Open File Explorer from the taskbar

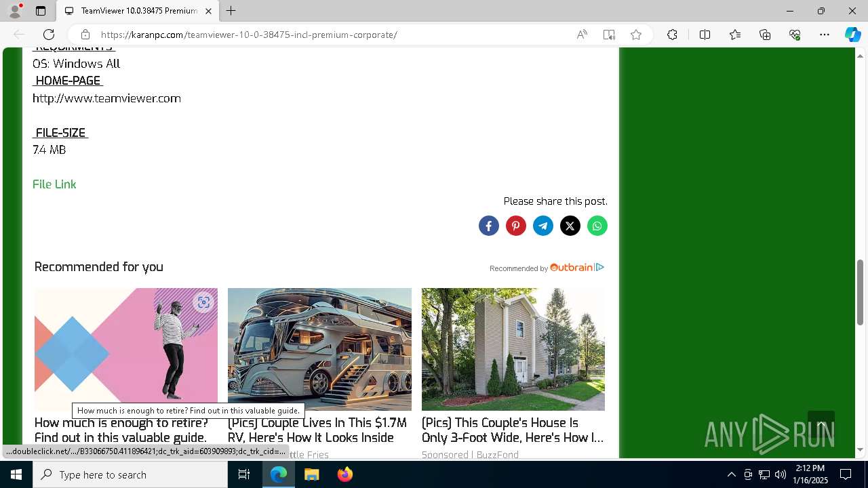click(x=311, y=474)
